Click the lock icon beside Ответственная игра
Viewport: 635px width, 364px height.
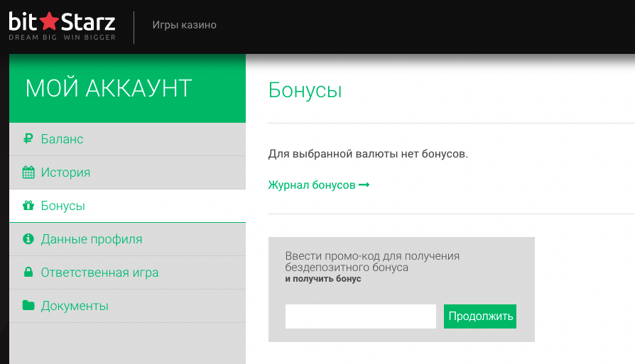pos(28,272)
